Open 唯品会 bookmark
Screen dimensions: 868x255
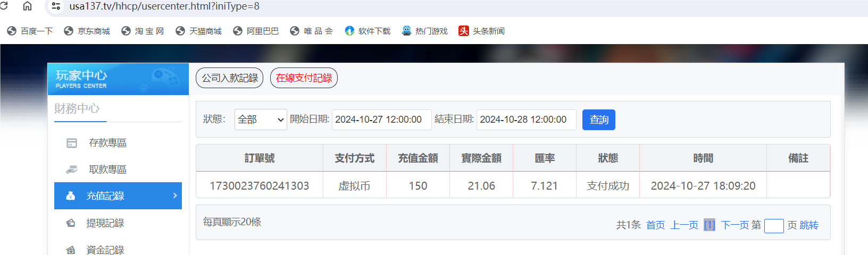click(312, 31)
